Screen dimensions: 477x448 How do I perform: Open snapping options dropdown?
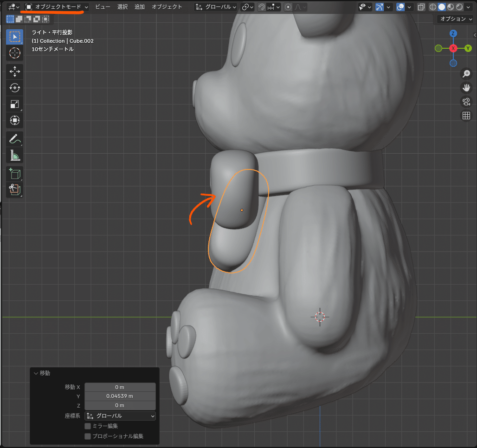273,7
